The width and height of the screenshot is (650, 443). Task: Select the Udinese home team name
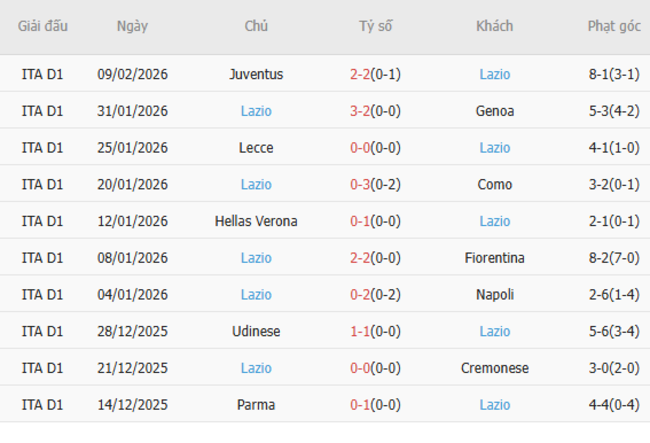256,331
